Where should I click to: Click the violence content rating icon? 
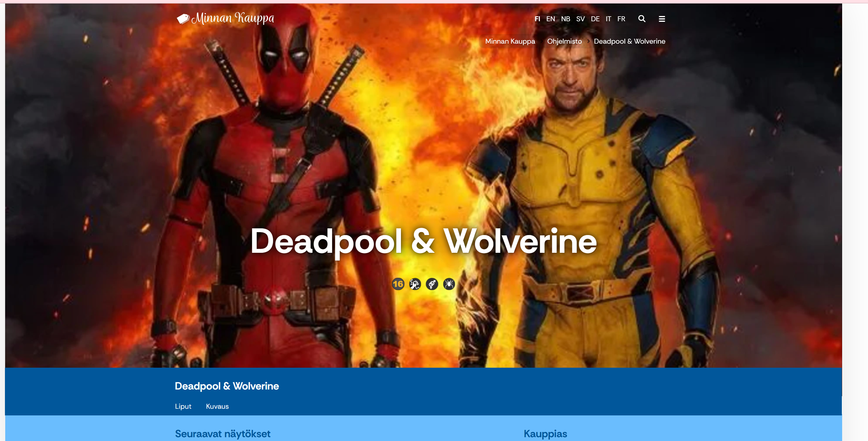415,284
